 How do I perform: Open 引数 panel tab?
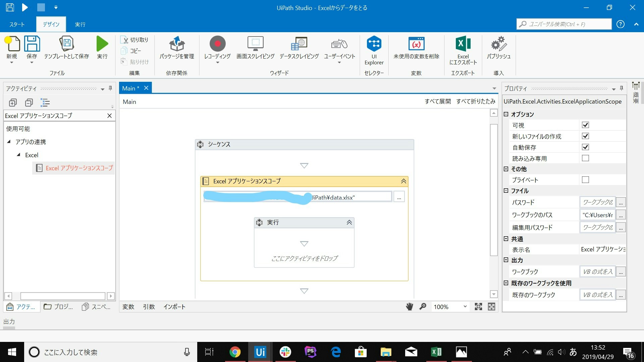click(x=149, y=307)
